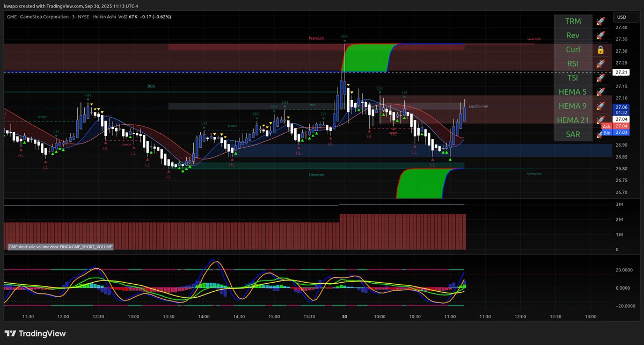This screenshot has height=345, width=644.
Task: Click the 14:30 time axis label
Action: (239, 317)
